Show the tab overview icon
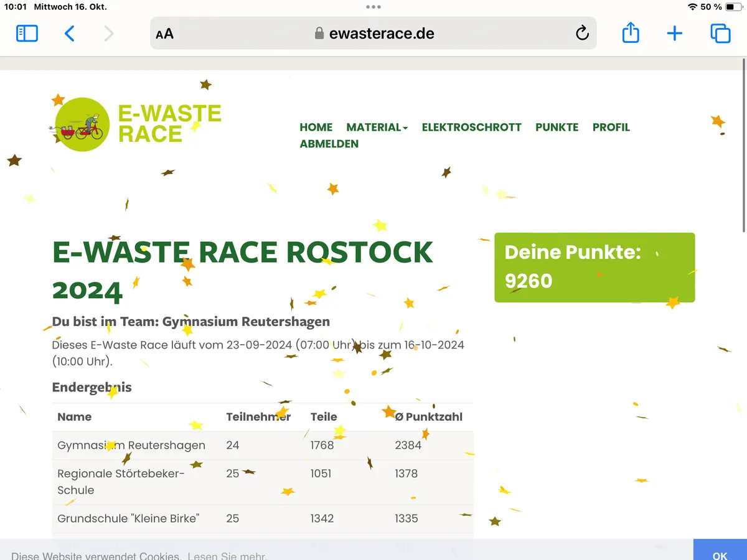 (720, 34)
